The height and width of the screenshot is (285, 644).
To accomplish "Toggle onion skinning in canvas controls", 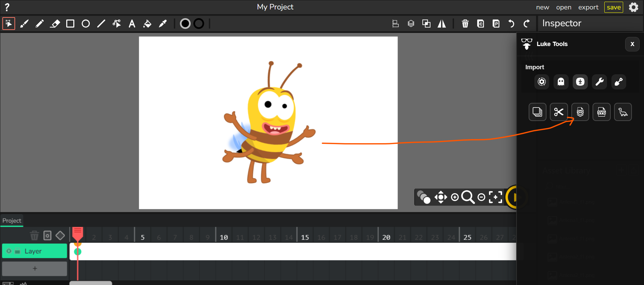I will [x=423, y=197].
